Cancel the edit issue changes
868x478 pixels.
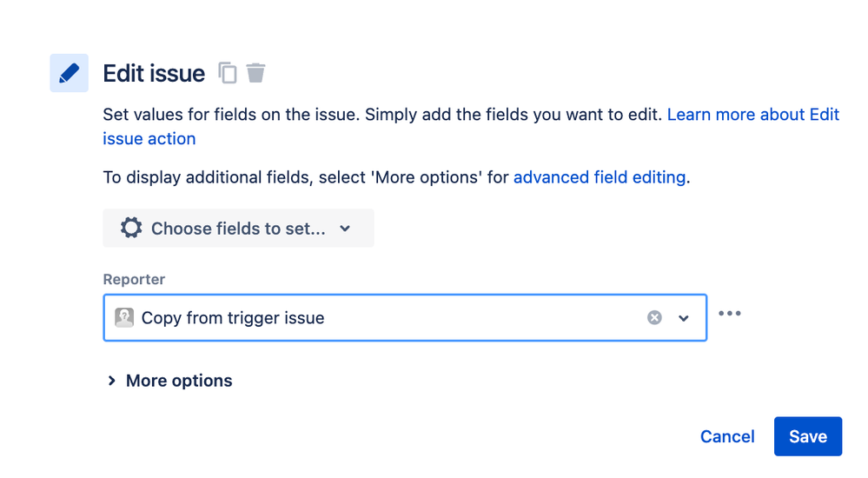(x=727, y=436)
